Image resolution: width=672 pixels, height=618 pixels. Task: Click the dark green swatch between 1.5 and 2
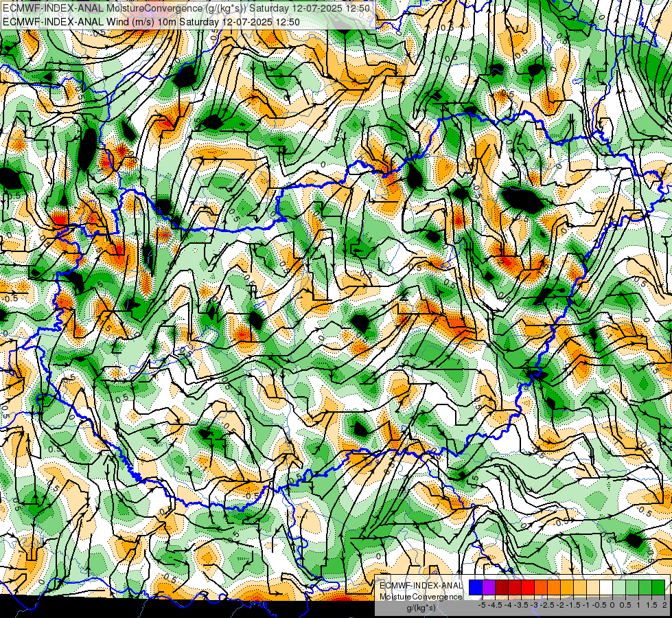click(658, 587)
